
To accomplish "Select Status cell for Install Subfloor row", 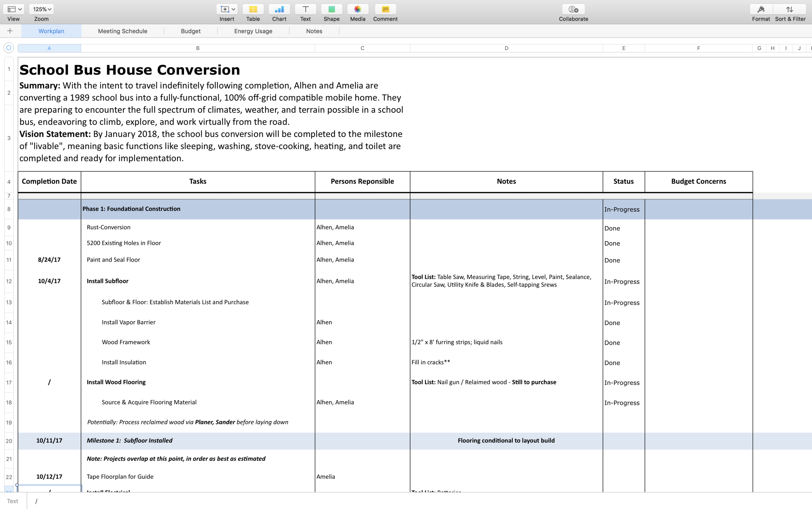I will [x=624, y=281].
